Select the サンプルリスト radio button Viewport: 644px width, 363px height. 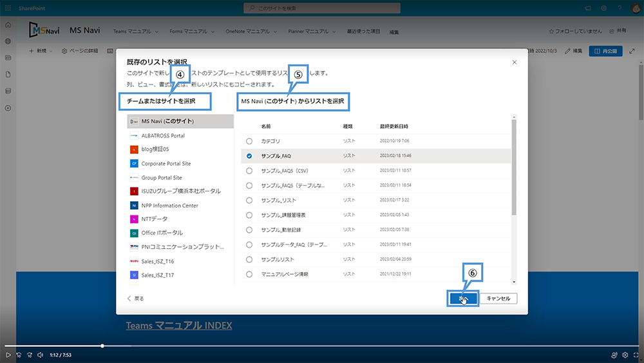(249, 259)
